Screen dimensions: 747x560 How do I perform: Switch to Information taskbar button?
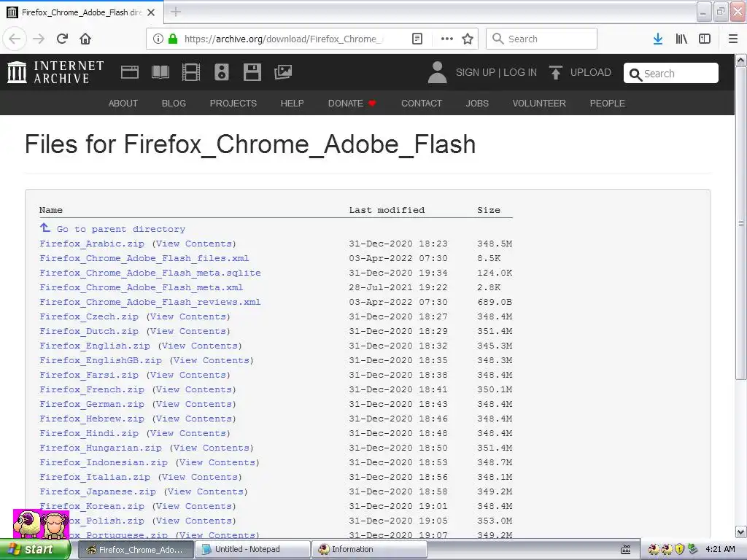pos(369,550)
